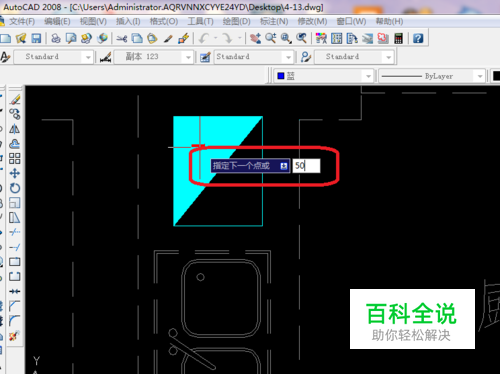Activate the Pan realtime hand tool
500x374 pixels.
click(x=255, y=38)
